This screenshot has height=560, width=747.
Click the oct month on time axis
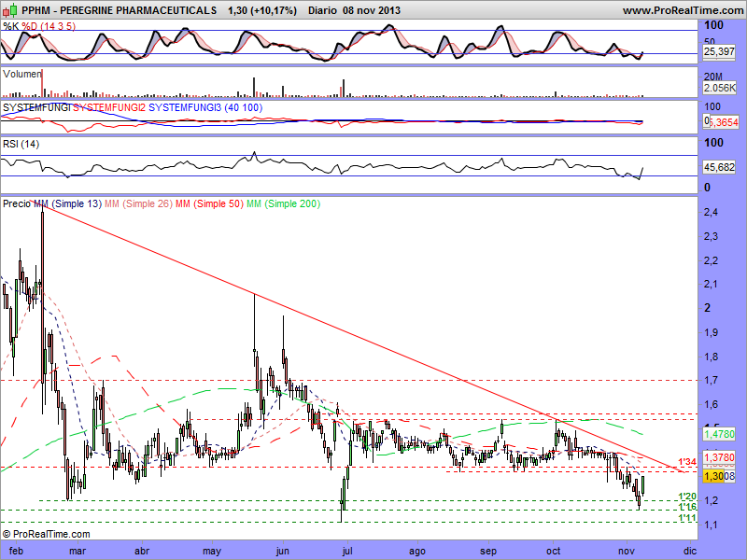pyautogui.click(x=553, y=551)
